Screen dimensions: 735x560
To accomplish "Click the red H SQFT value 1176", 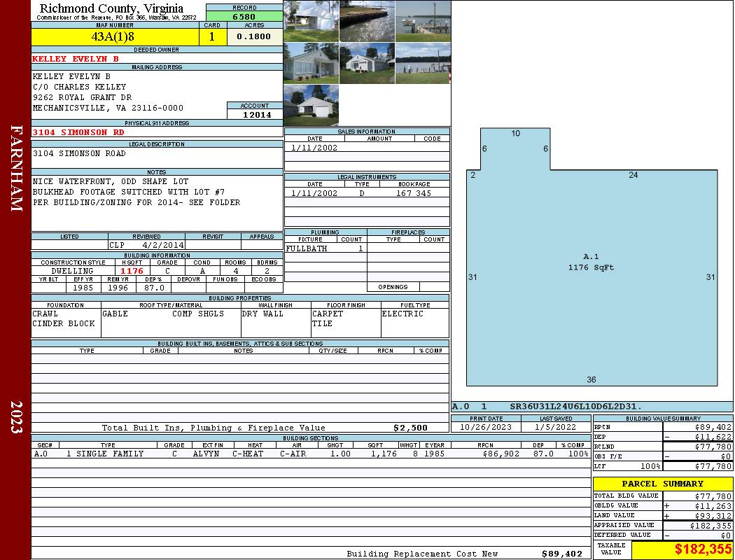I will click(132, 271).
